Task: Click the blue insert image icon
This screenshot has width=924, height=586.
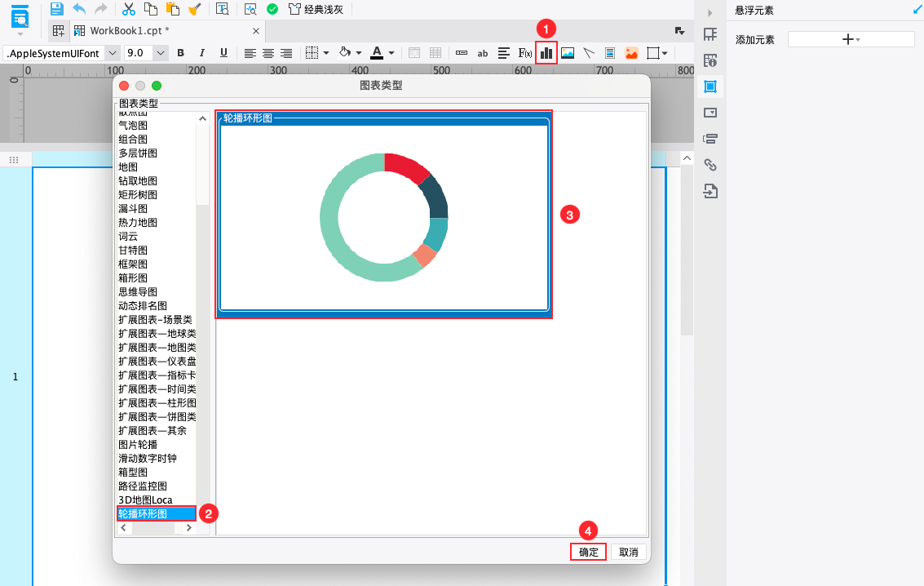Action: pos(568,53)
